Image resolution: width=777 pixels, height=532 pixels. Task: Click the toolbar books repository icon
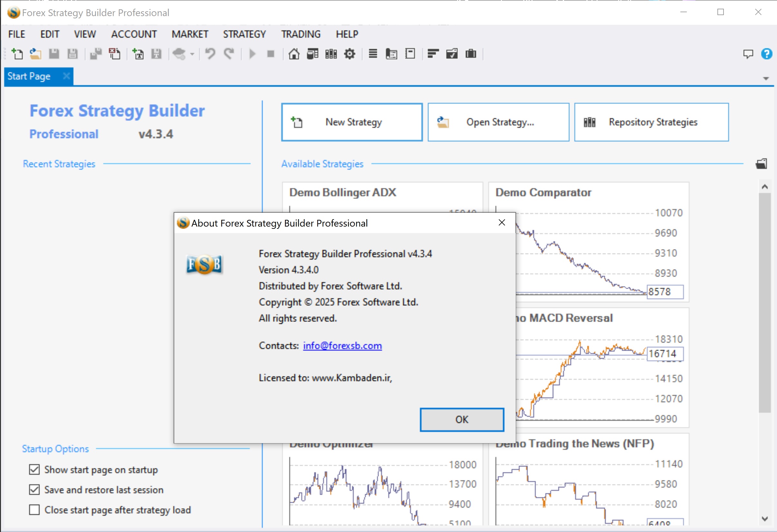[x=331, y=54]
